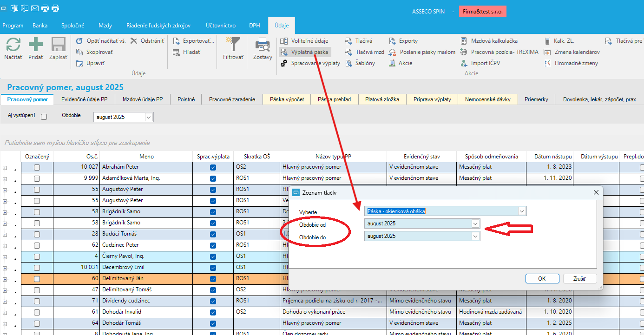Image resolution: width=644 pixels, height=335 pixels.
Task: Tick Označený checkbox for Abrahám Peter
Action: tap(37, 167)
